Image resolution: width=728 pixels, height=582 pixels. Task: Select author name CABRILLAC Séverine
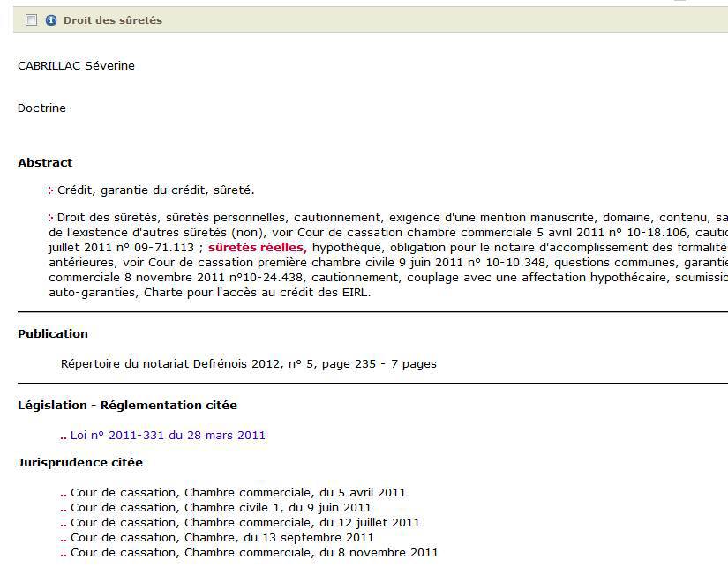[x=76, y=66]
